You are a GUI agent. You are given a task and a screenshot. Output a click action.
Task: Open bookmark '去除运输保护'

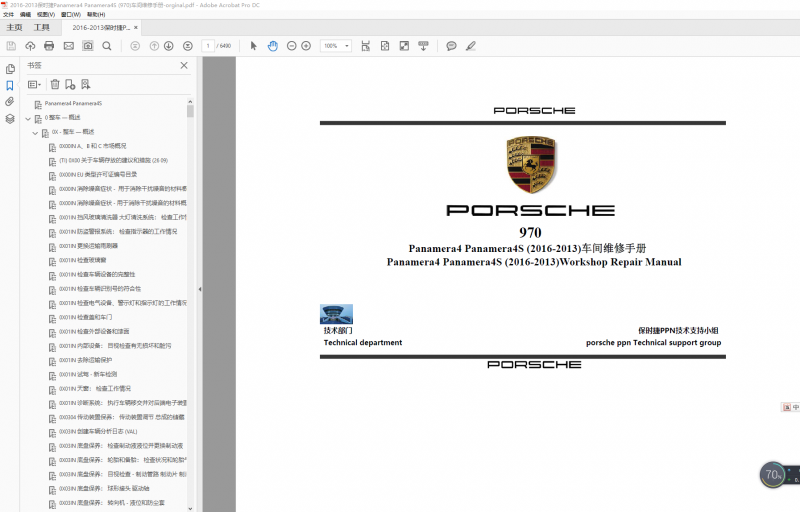pos(85,361)
